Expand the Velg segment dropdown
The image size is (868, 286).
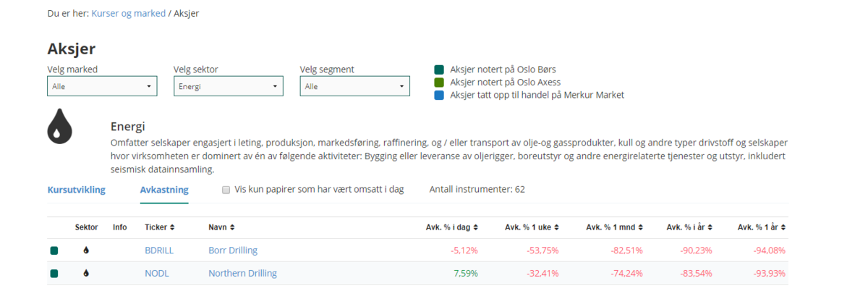(x=354, y=86)
